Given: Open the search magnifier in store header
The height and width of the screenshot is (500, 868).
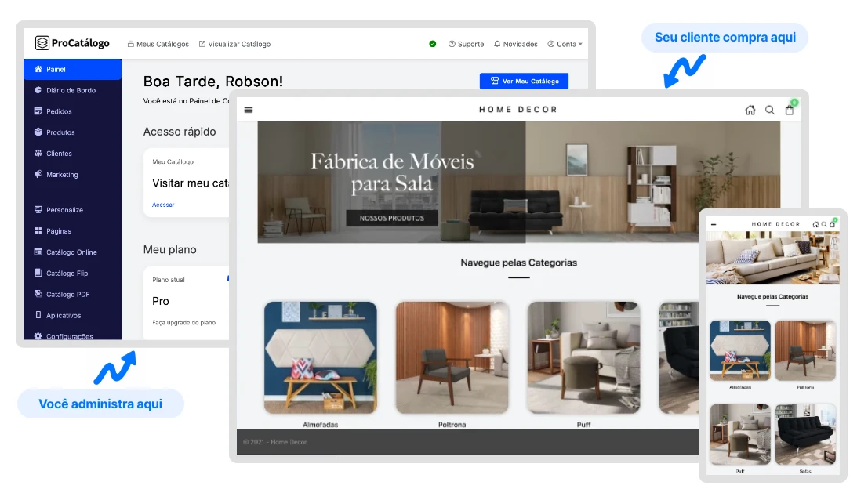Looking at the screenshot, I should point(770,110).
